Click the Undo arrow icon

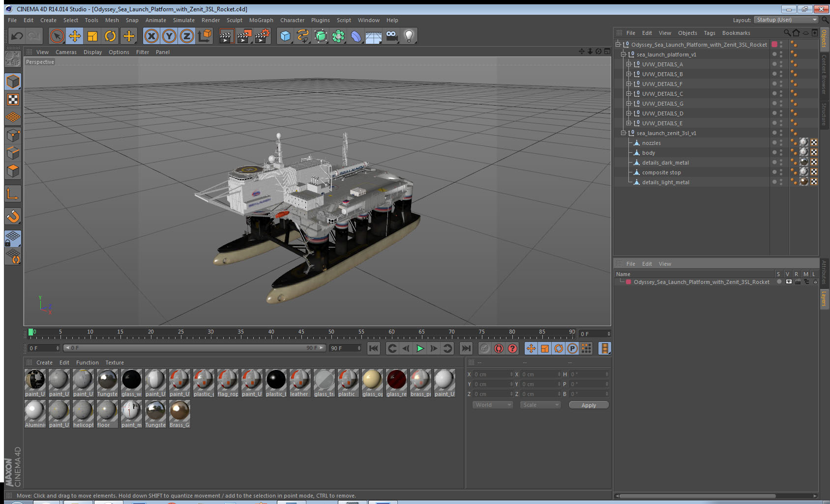coord(17,36)
